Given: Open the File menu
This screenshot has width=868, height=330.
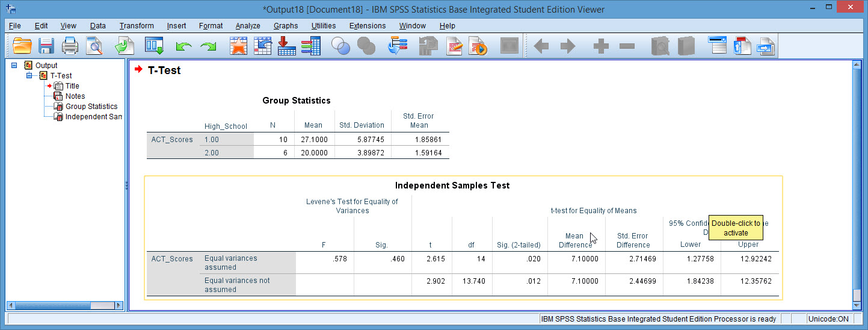Looking at the screenshot, I should (x=14, y=26).
